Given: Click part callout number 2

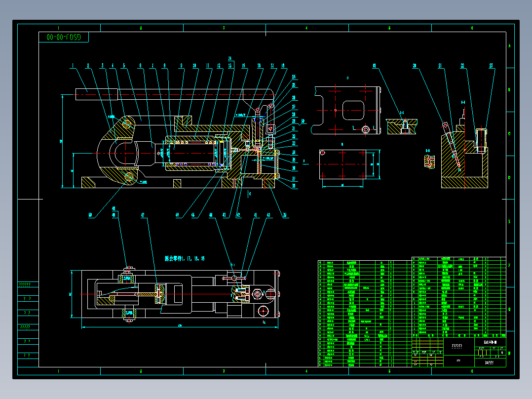Looking at the screenshot, I should coord(88,66).
